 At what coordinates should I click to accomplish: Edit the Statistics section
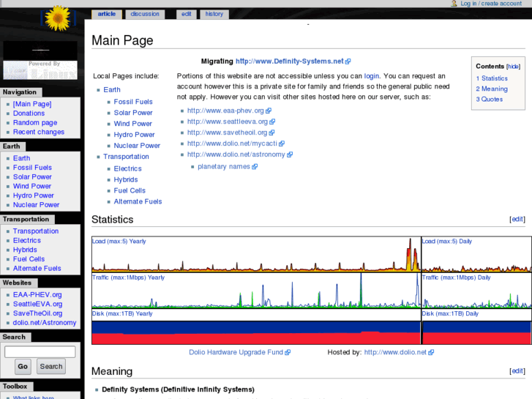coord(517,220)
